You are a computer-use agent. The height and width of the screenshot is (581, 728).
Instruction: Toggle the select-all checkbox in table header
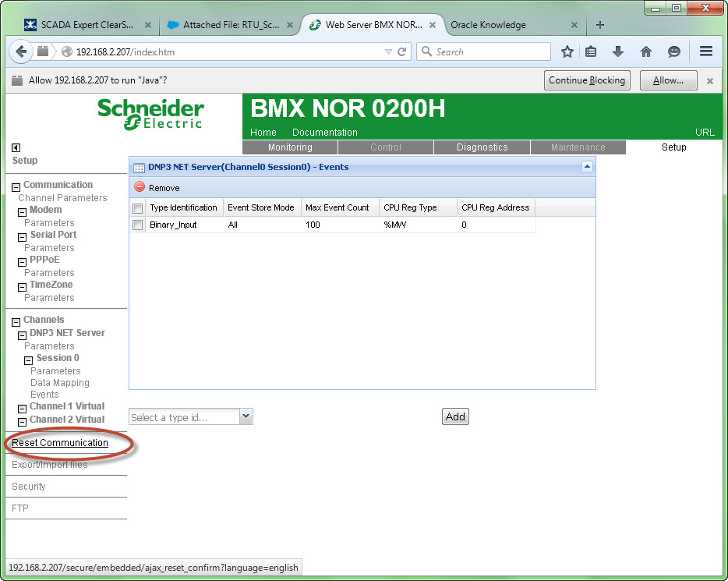(137, 208)
